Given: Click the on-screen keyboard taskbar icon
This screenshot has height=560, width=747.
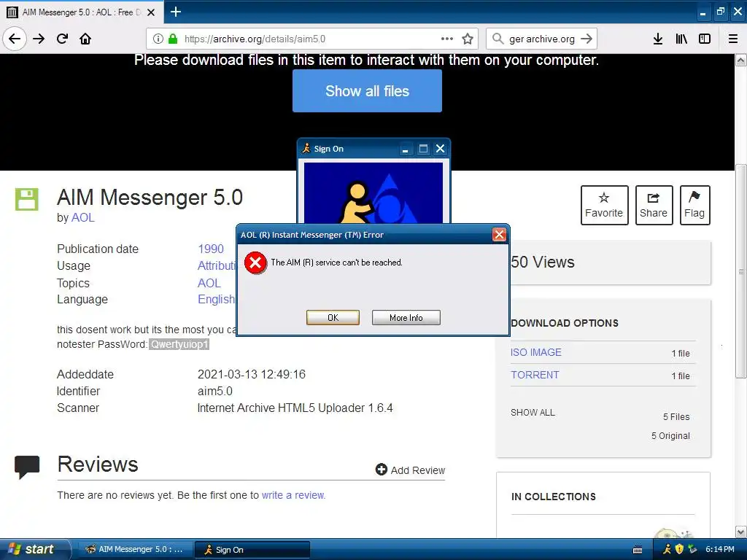Looking at the screenshot, I should [x=638, y=550].
